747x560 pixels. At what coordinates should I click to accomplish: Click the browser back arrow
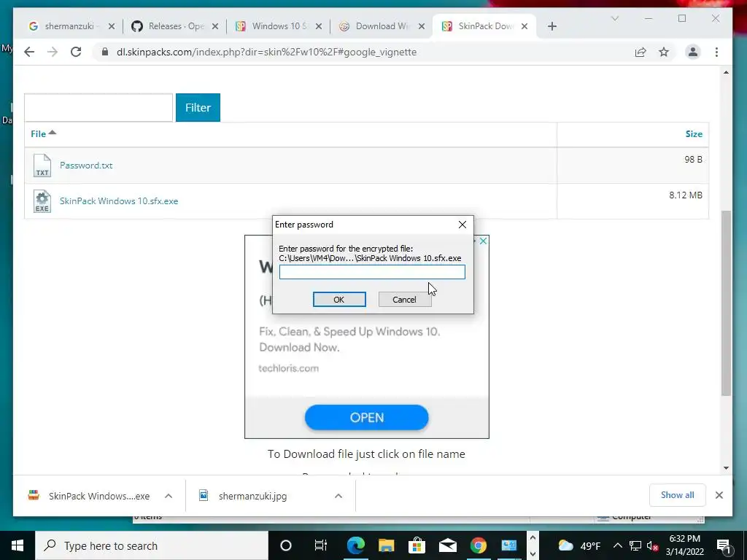point(29,52)
